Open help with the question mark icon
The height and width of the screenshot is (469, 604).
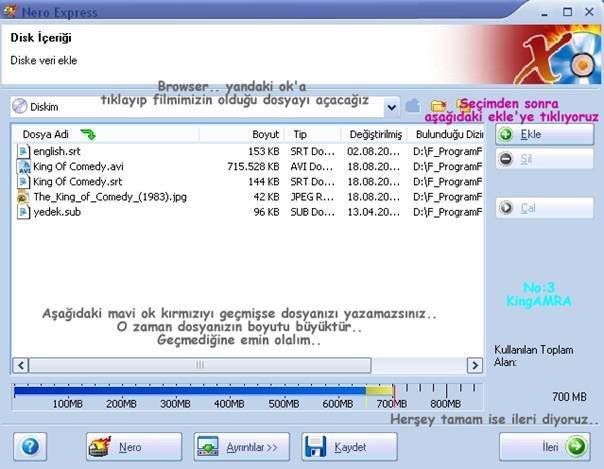(x=30, y=447)
